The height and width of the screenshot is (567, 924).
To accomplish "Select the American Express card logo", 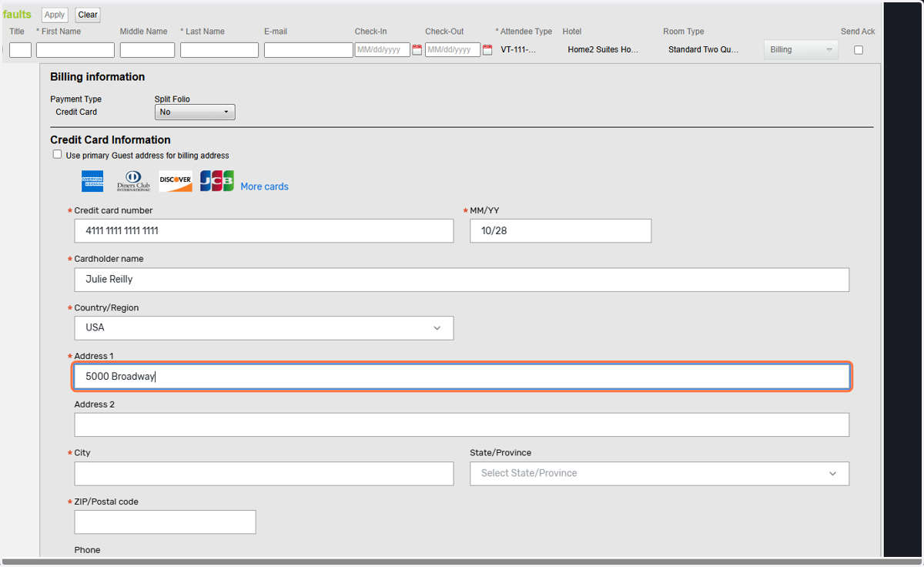I will [x=92, y=182].
